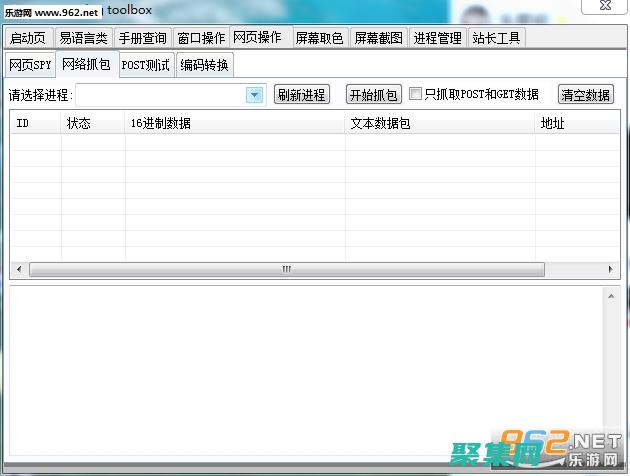630x476 pixels.
Task: Click the table's horizontal scrollbar left arrow
Action: pyautogui.click(x=18, y=270)
